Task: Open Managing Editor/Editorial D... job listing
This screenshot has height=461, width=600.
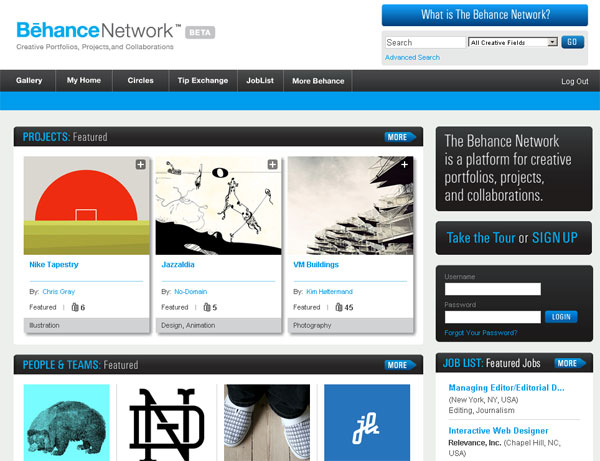Action: [x=506, y=388]
